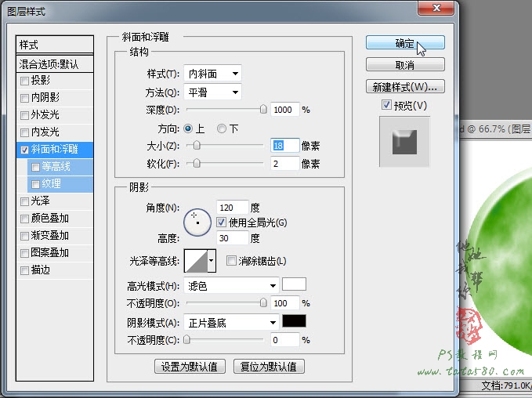Viewport: 532px width, 398px height.
Task: Select the 光泽 list entry
Action: pyautogui.click(x=55, y=201)
